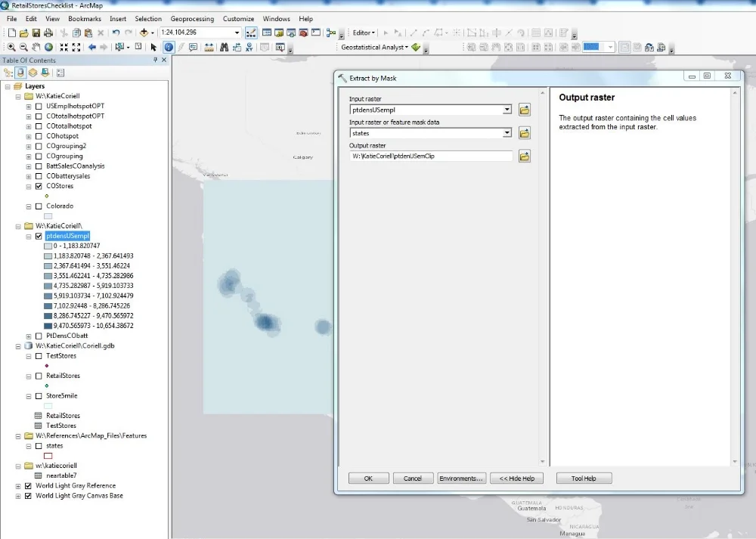Click the Fixed Zoom In icon
Viewport: 756px width, 539px height.
[64, 47]
